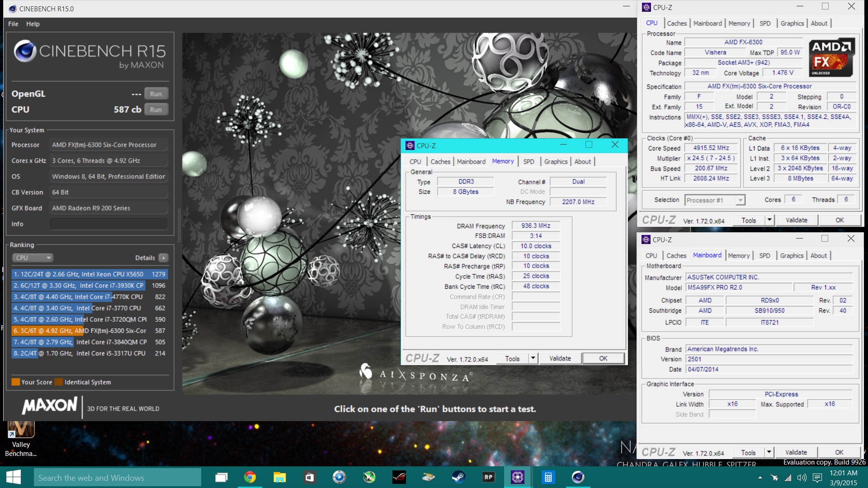The width and height of the screenshot is (868, 488).
Task: Open Calculator from the taskbar
Action: [548, 477]
